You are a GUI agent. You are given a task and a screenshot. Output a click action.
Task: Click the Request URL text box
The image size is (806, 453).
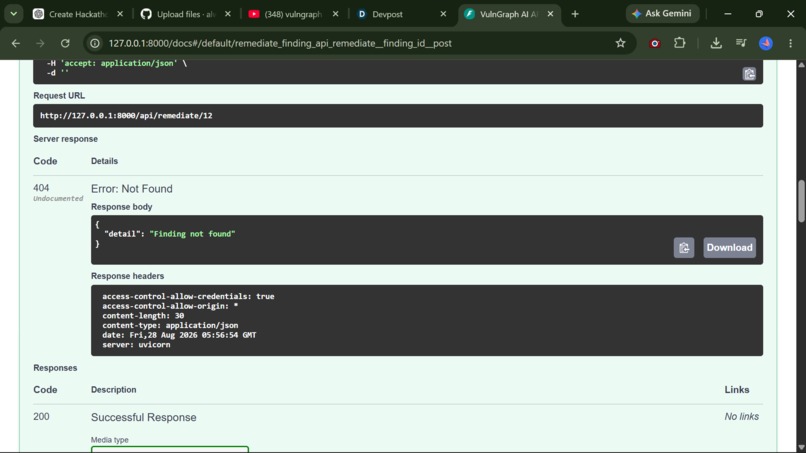pos(398,116)
